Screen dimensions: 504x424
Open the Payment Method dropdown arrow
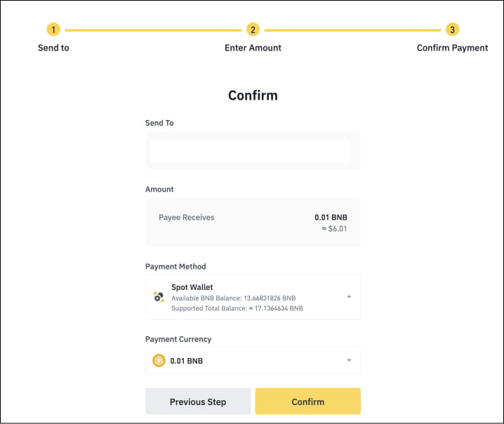(x=349, y=297)
